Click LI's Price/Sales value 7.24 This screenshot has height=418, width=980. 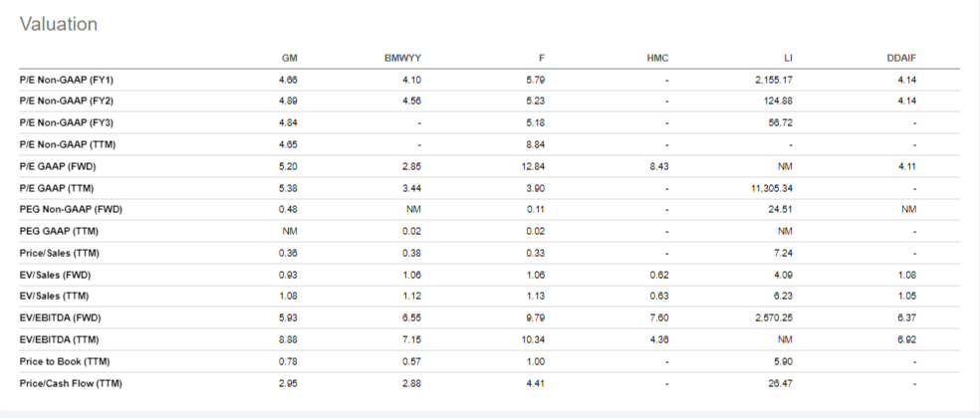(783, 253)
